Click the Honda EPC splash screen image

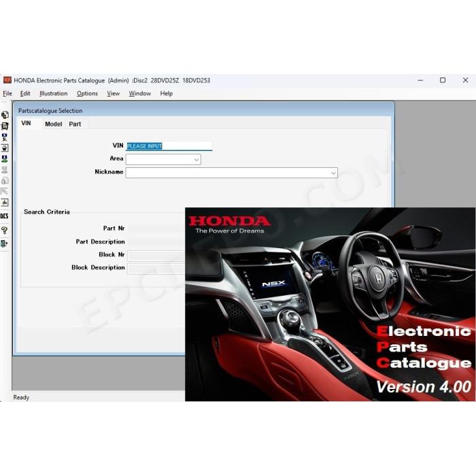(x=330, y=304)
